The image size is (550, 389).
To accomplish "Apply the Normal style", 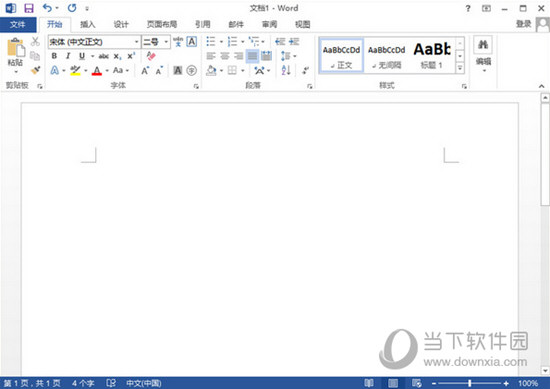I will [x=342, y=56].
